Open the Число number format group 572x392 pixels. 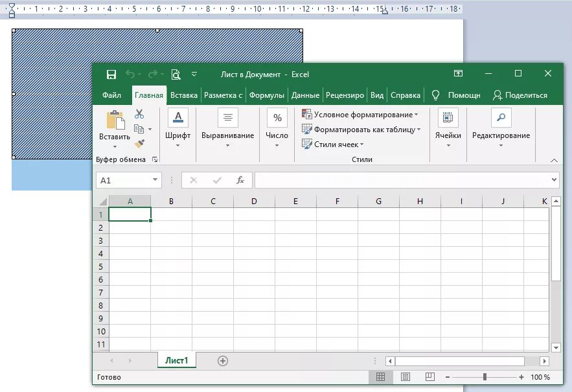[x=277, y=128]
